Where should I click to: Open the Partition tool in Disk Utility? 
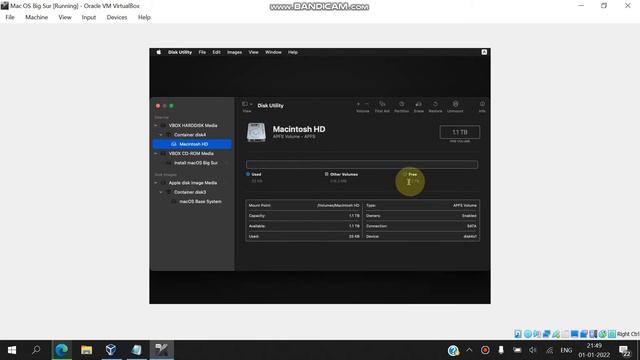[x=401, y=104]
